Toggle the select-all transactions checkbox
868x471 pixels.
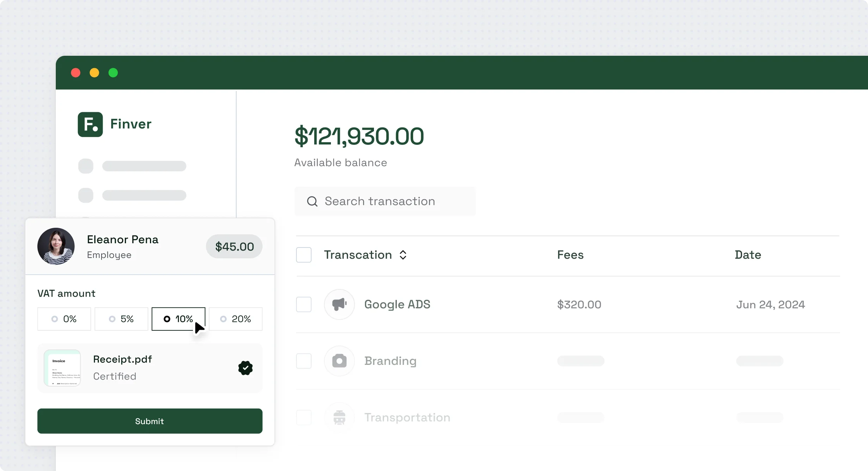304,255
